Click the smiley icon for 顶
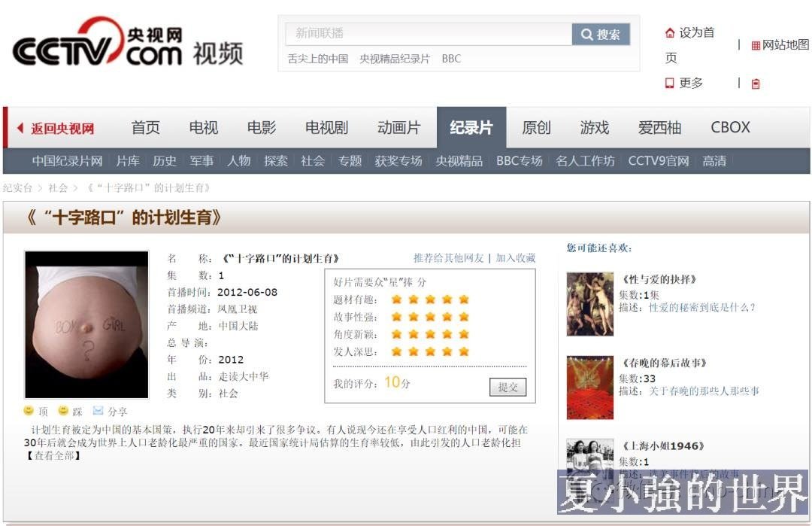 (x=29, y=410)
